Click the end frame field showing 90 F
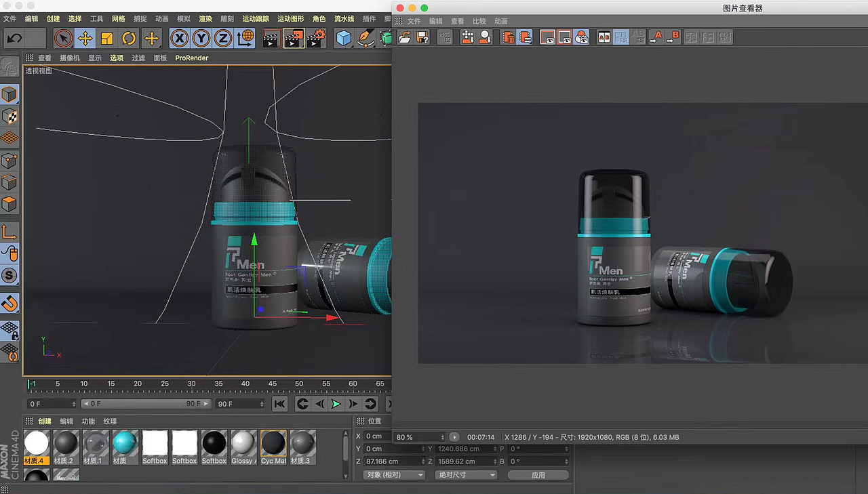Screen dimensions: 868x494 click(239, 404)
